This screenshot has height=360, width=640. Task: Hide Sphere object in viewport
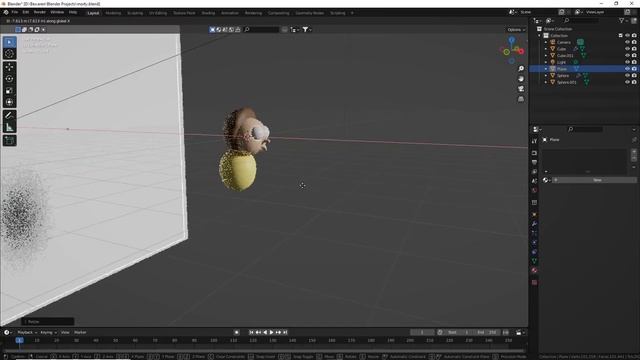[x=627, y=76]
